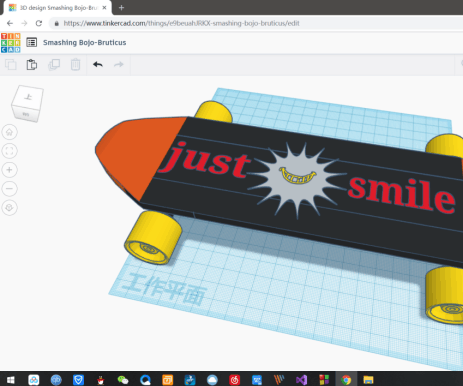Open a new browser tab
This screenshot has width=463, height=386.
[x=121, y=8]
